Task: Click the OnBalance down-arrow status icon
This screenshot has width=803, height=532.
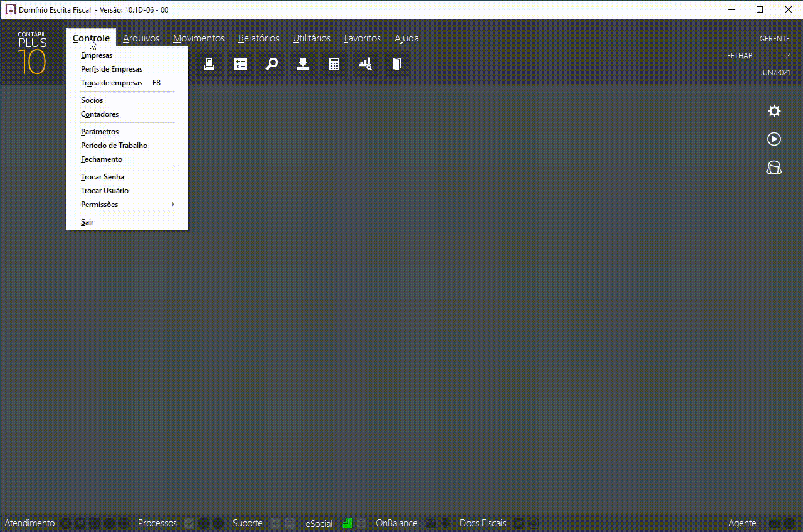Action: [445, 523]
